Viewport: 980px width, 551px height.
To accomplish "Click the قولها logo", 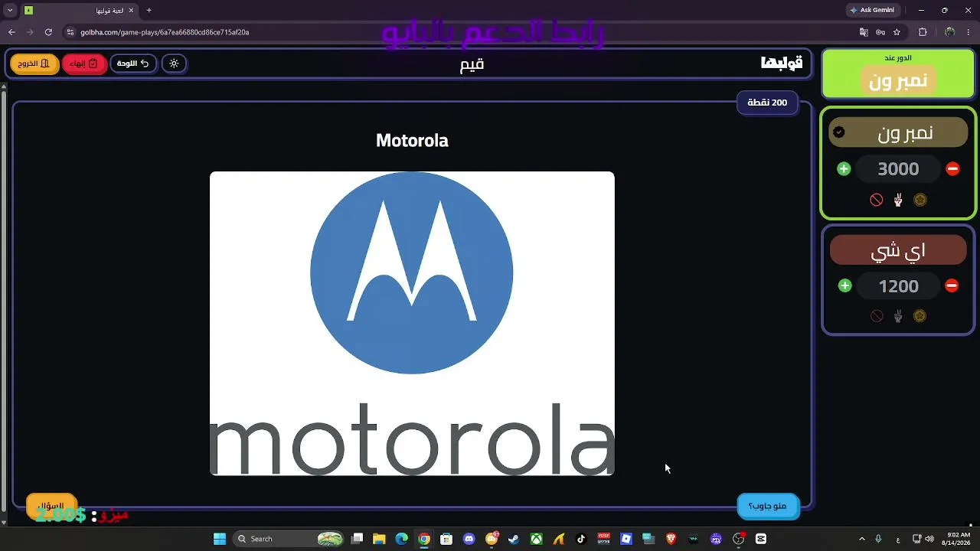I will tap(782, 64).
